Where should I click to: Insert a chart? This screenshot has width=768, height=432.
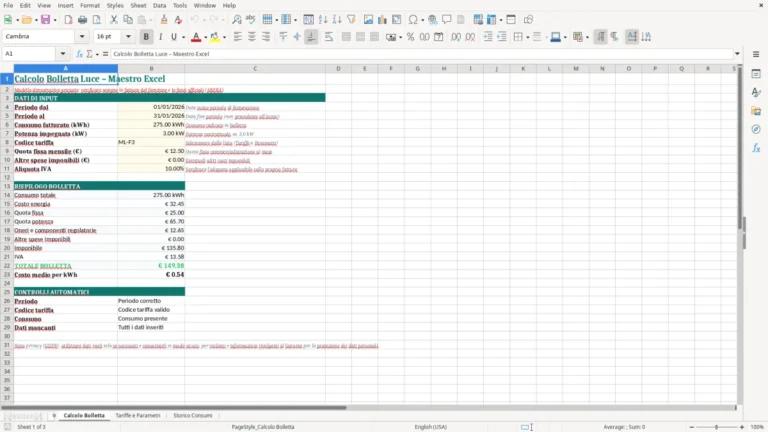pyautogui.click(x=383, y=20)
